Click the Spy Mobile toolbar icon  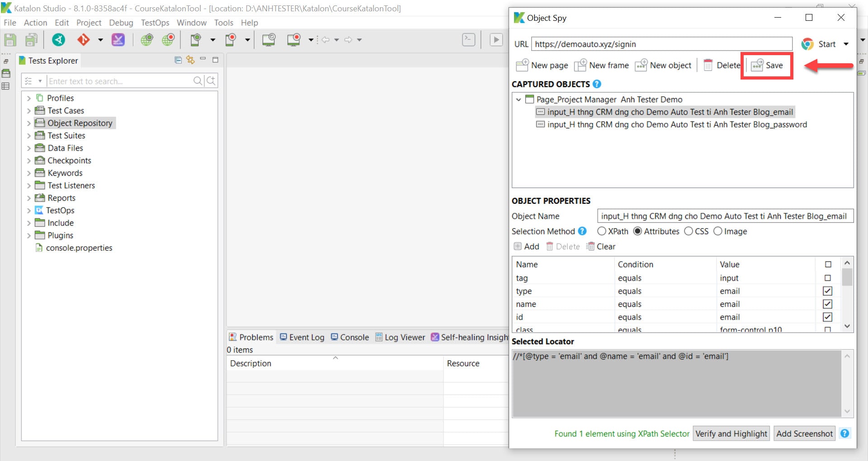(196, 40)
